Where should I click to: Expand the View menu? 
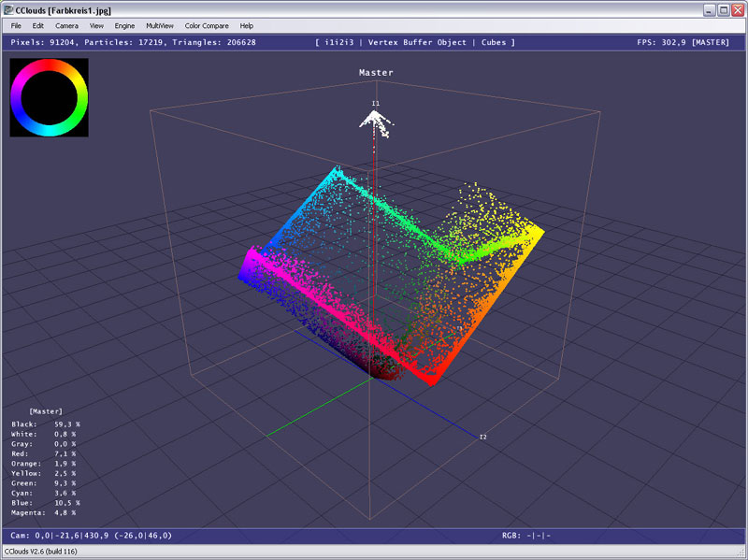pyautogui.click(x=96, y=26)
